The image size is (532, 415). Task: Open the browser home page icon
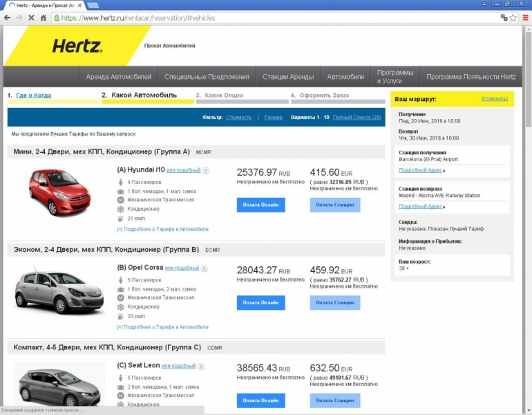tap(43, 18)
